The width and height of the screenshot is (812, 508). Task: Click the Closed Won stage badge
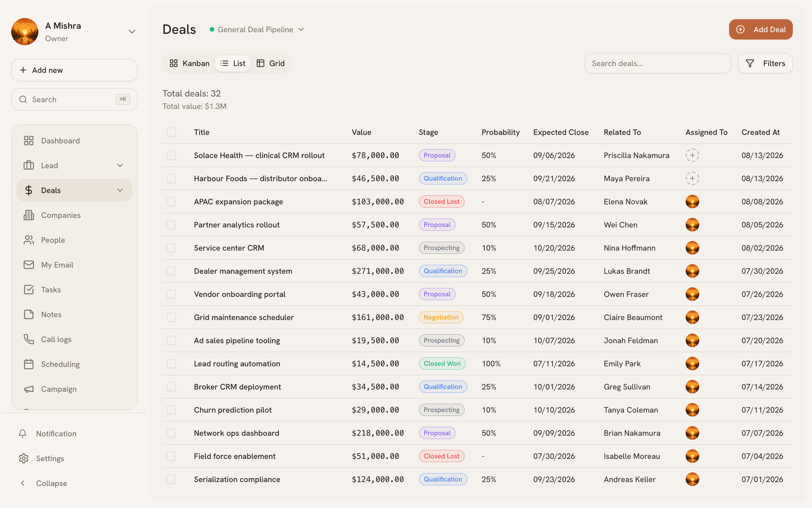click(x=442, y=364)
